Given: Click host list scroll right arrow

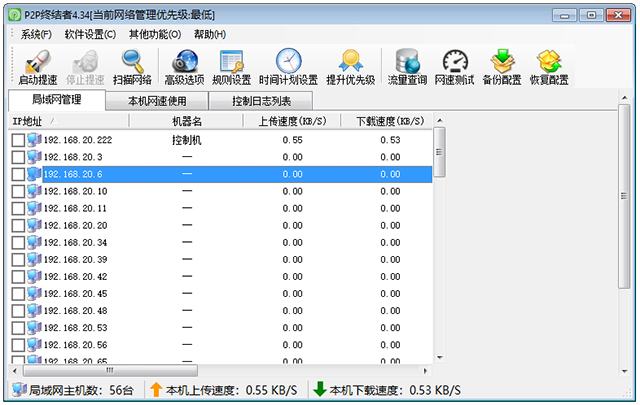Looking at the screenshot, I should click(425, 371).
